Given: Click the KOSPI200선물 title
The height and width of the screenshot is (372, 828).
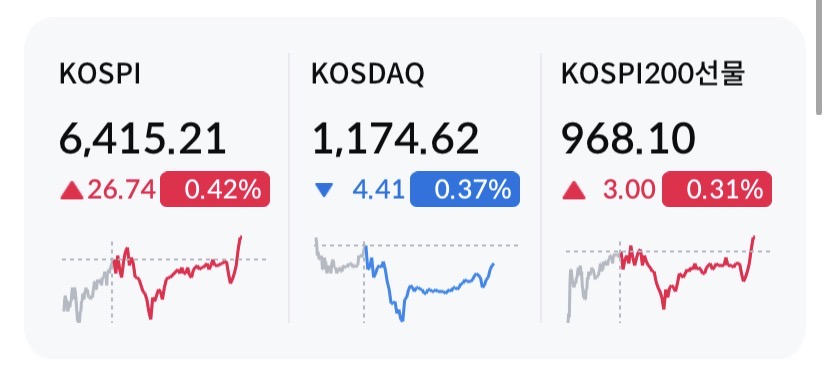Looking at the screenshot, I should pos(653,75).
